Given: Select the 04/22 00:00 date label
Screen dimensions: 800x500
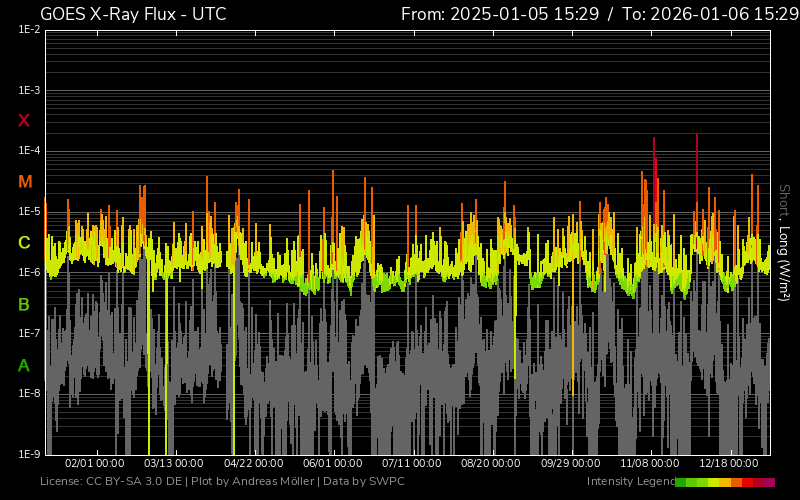Looking at the screenshot, I should coord(253,464).
